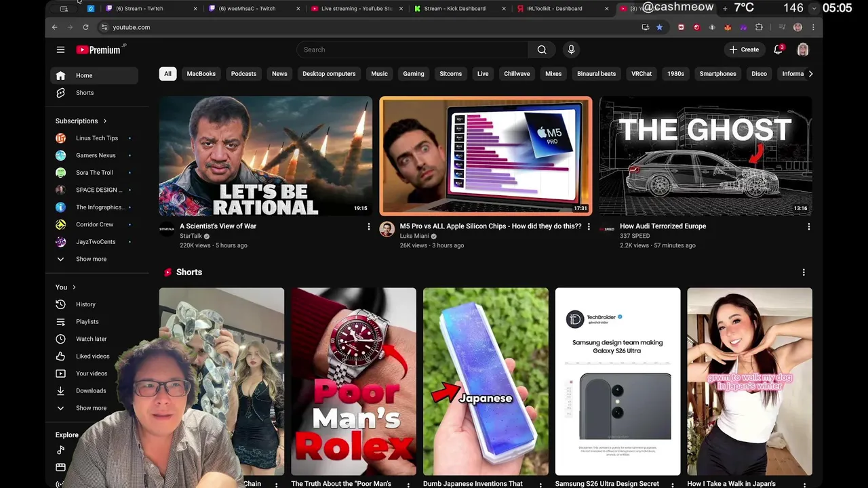This screenshot has width=868, height=488.
Task: Click the YouTube search input field
Action: [x=412, y=49]
